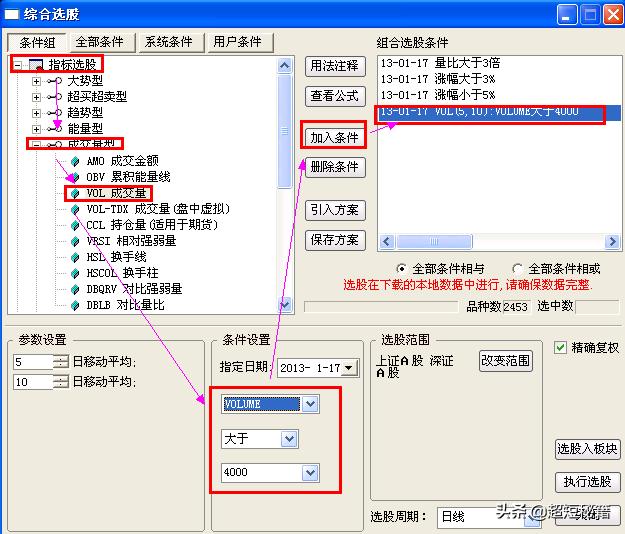The image size is (625, 534).
Task: Open the 4000 value dropdown
Action: [310, 473]
